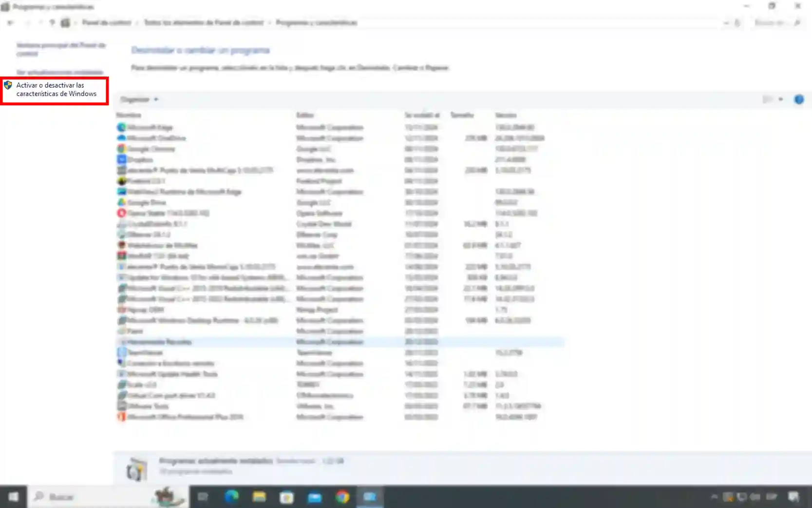Select the Google Drive icon in list

click(121, 202)
